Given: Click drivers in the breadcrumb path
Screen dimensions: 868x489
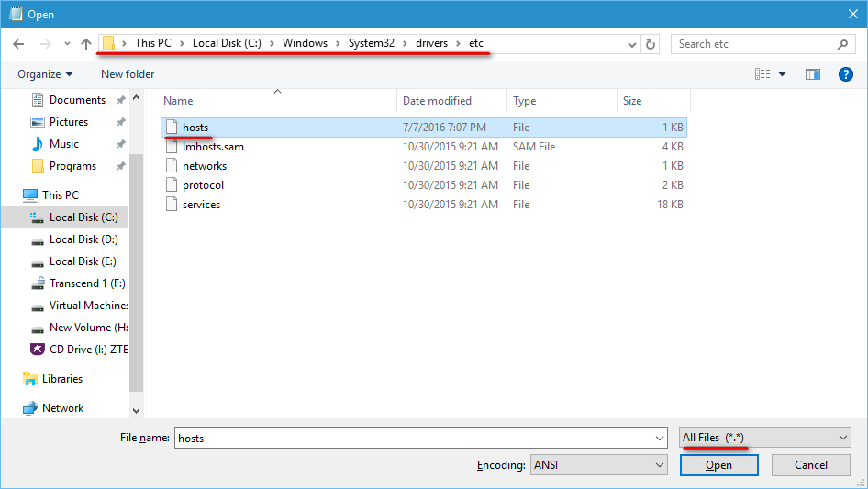Looking at the screenshot, I should pos(432,43).
